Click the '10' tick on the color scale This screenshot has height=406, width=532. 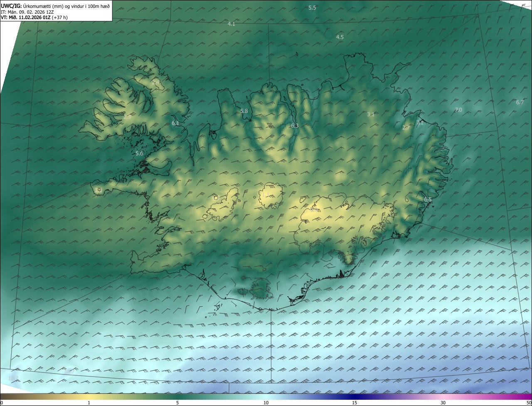coord(266,403)
